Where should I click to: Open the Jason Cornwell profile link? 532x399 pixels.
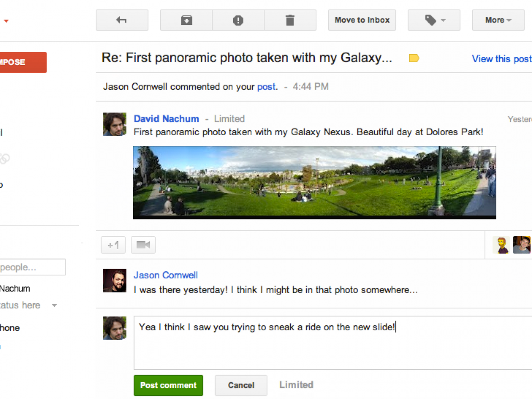pos(166,275)
